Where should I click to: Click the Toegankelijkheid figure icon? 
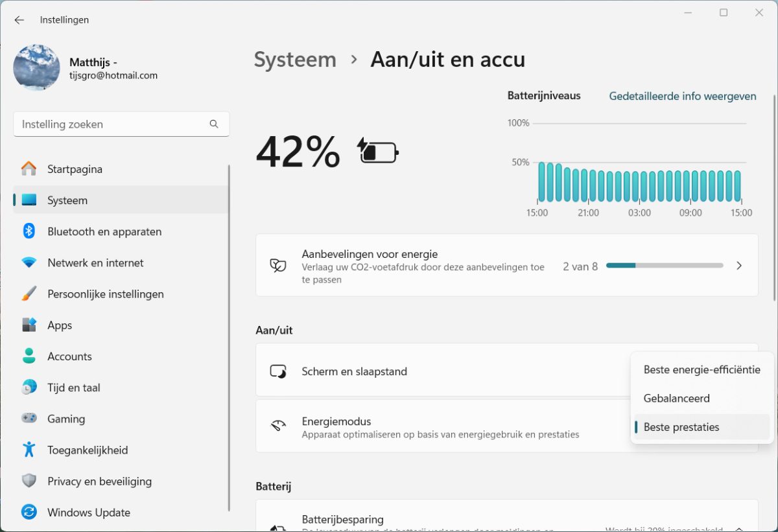click(x=29, y=450)
